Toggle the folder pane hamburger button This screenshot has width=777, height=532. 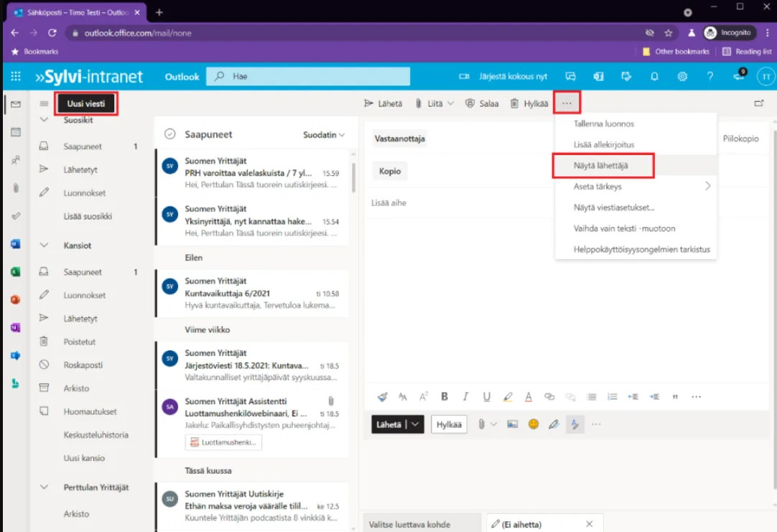click(44, 103)
